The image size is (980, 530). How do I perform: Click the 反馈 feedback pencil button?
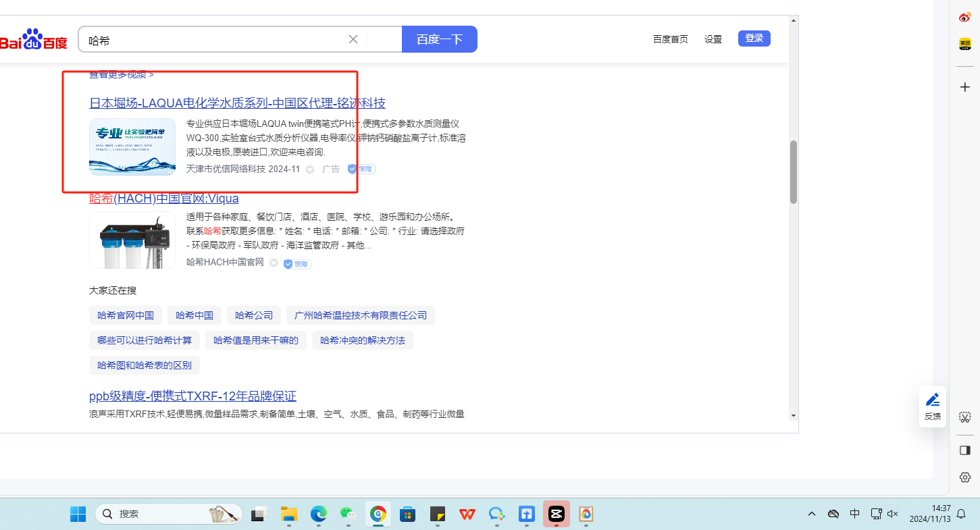pyautogui.click(x=933, y=406)
